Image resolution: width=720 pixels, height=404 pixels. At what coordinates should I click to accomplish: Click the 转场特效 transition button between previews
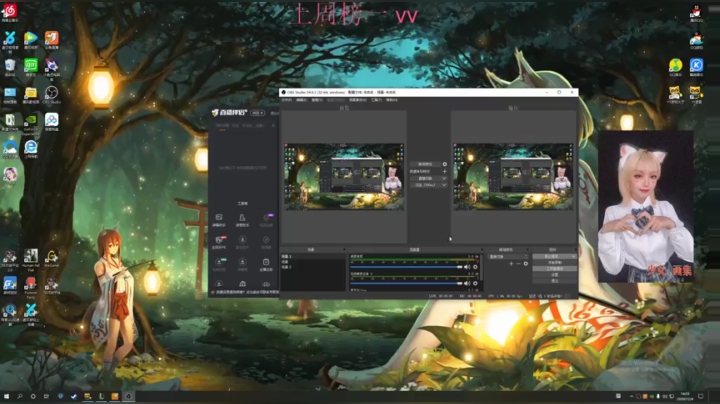click(x=425, y=164)
